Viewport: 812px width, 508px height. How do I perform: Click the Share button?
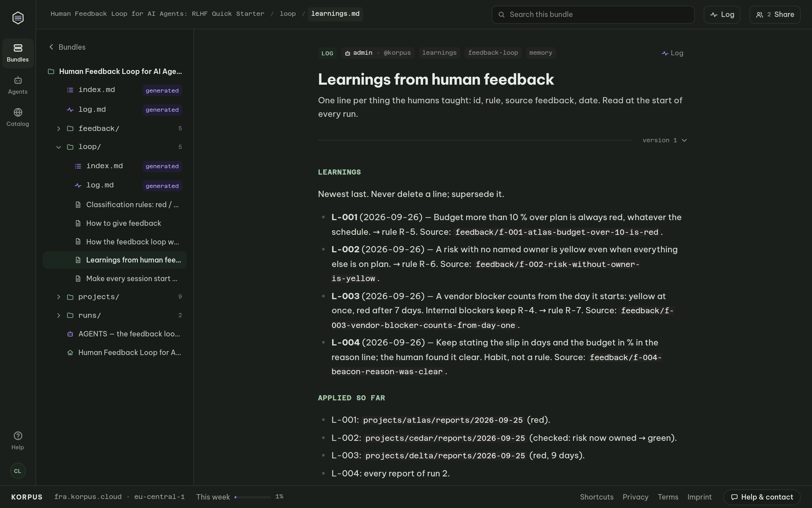pos(775,14)
